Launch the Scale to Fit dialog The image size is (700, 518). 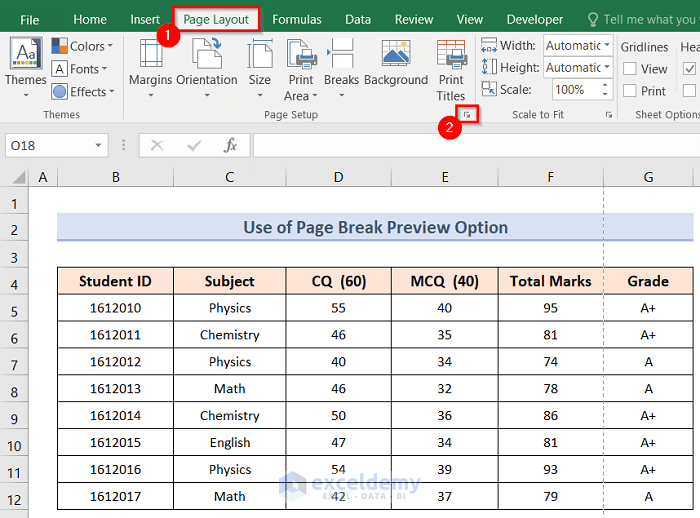coord(608,115)
